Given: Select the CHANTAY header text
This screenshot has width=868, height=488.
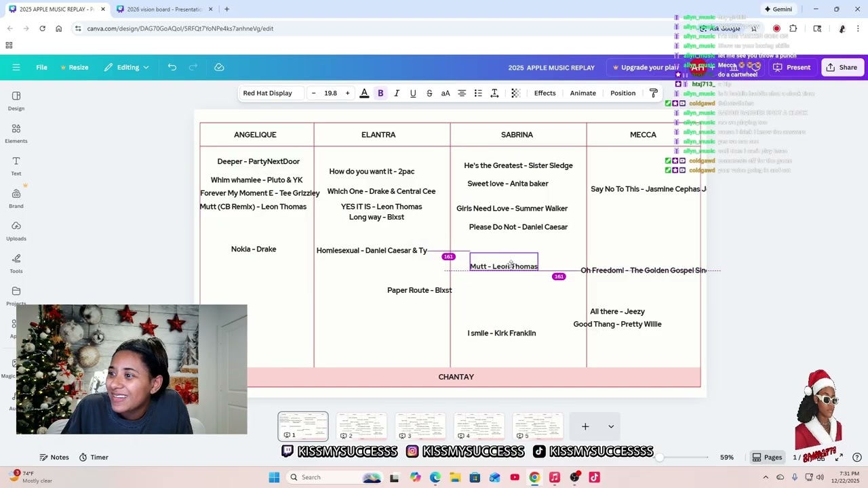Looking at the screenshot, I should pyautogui.click(x=456, y=377).
